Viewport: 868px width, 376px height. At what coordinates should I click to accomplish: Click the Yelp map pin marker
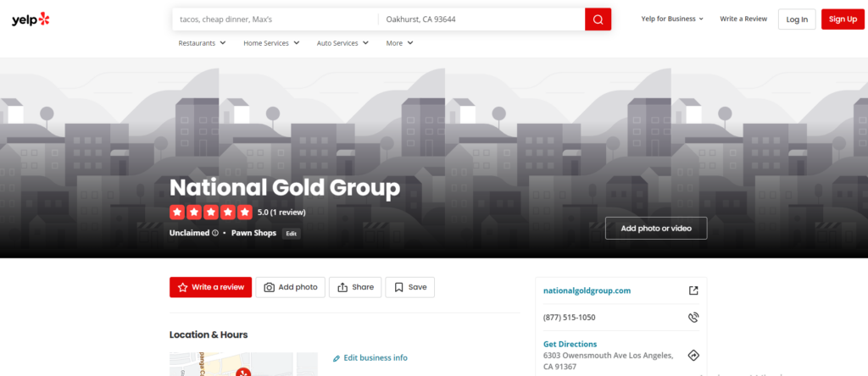point(243,373)
